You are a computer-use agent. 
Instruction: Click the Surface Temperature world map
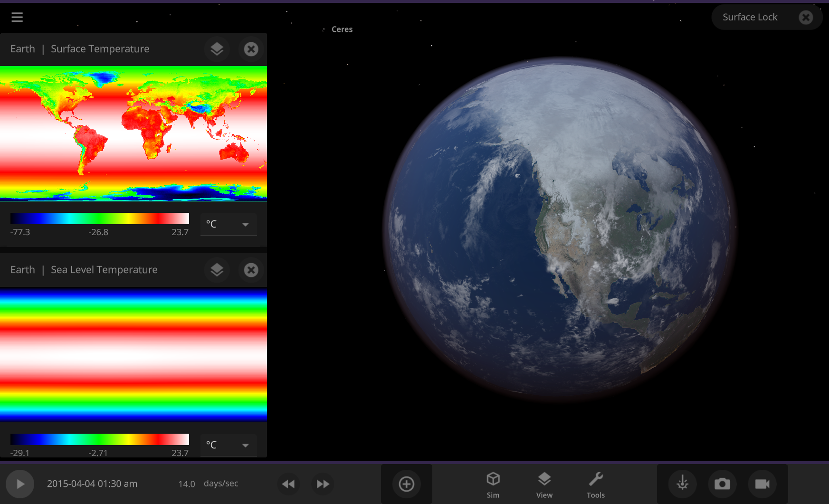click(133, 133)
